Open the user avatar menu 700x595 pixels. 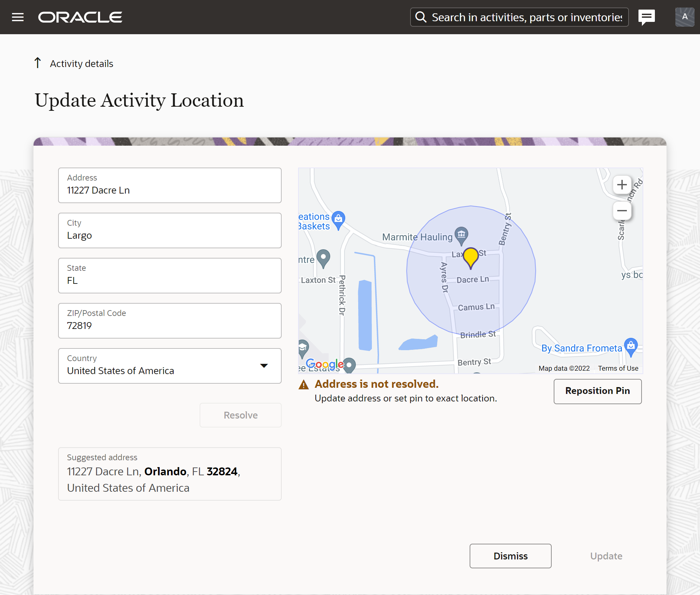pyautogui.click(x=684, y=17)
